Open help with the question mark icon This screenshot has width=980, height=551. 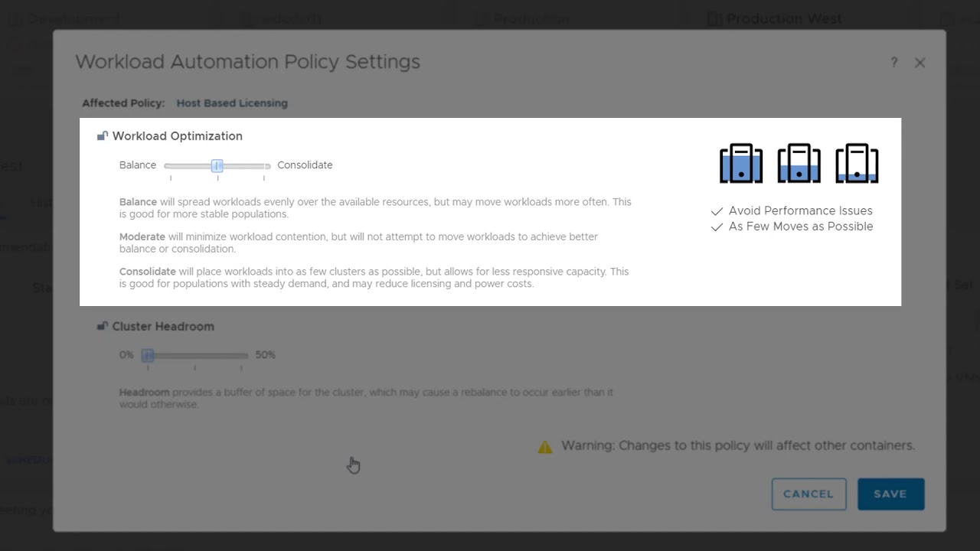(893, 63)
